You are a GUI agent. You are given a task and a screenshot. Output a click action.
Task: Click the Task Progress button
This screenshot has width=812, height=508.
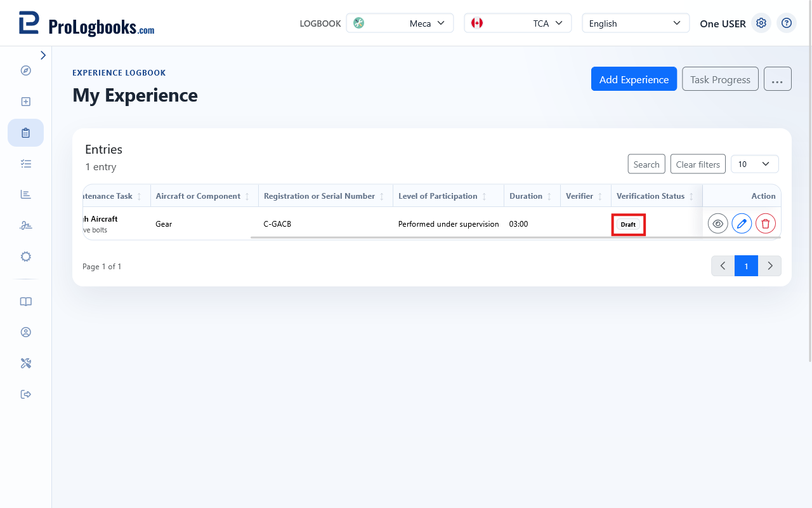tap(720, 79)
